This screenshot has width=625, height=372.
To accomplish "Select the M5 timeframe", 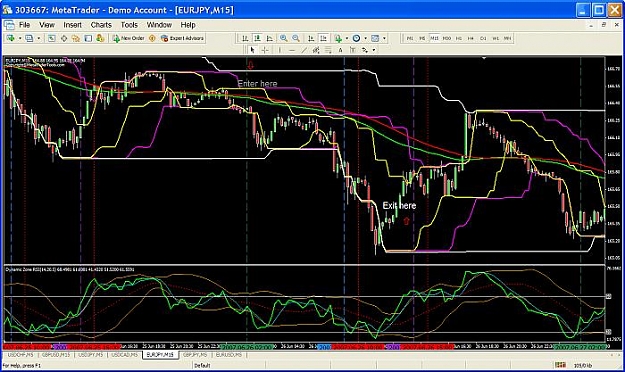I will pyautogui.click(x=422, y=38).
